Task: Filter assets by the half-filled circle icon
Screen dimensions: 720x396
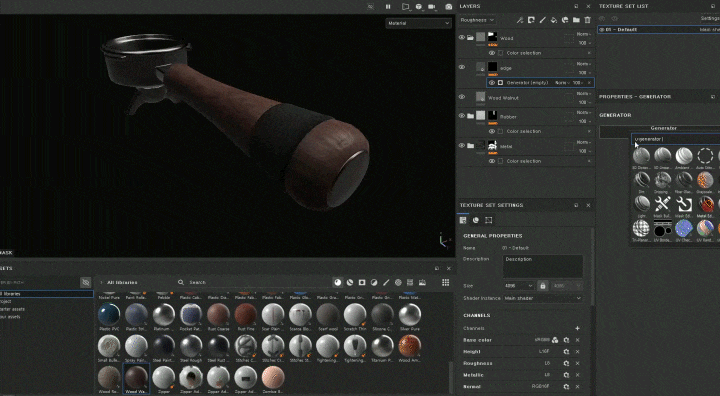Action: pos(374,283)
